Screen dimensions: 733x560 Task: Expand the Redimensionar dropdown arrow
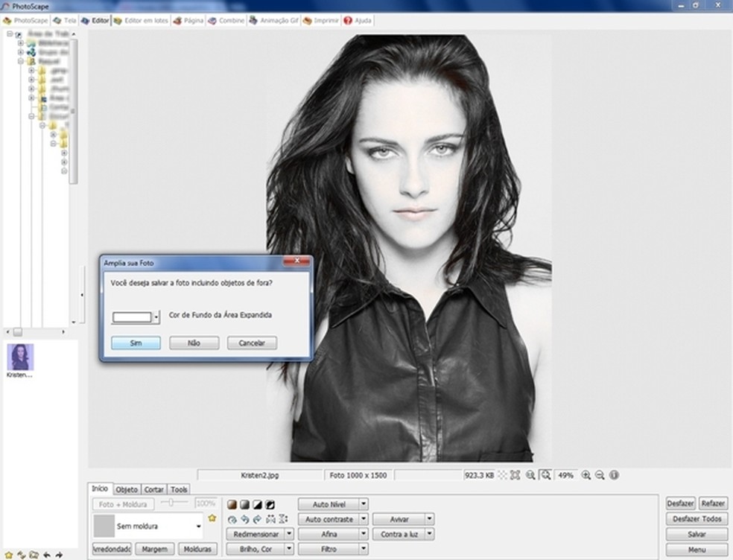pyautogui.click(x=288, y=534)
